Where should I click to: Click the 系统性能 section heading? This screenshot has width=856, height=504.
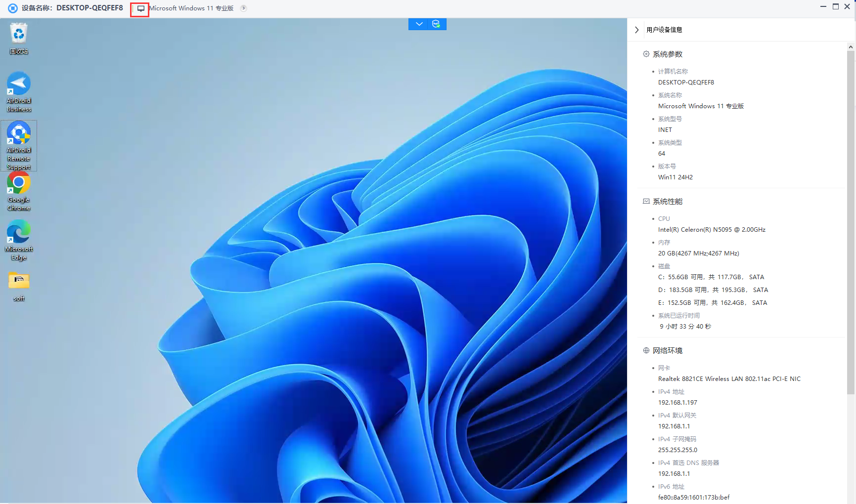point(667,201)
